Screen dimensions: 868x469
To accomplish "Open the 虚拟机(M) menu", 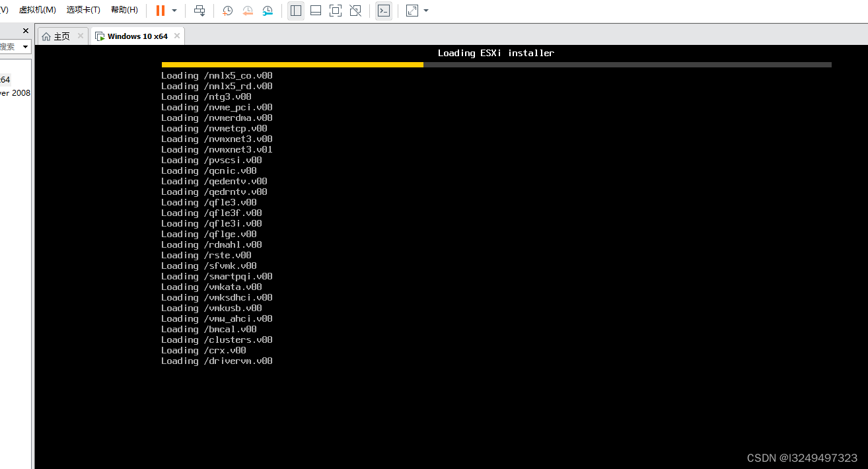I will coord(37,10).
